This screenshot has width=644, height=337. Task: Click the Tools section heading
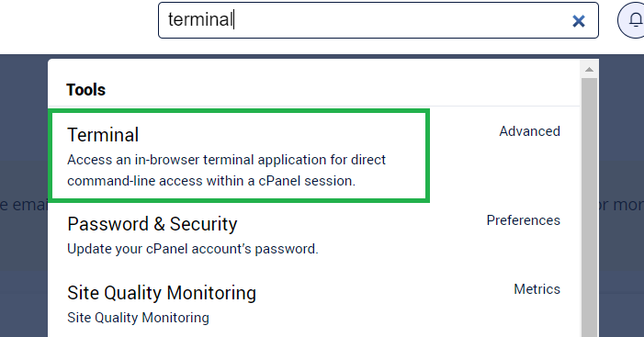tap(85, 90)
